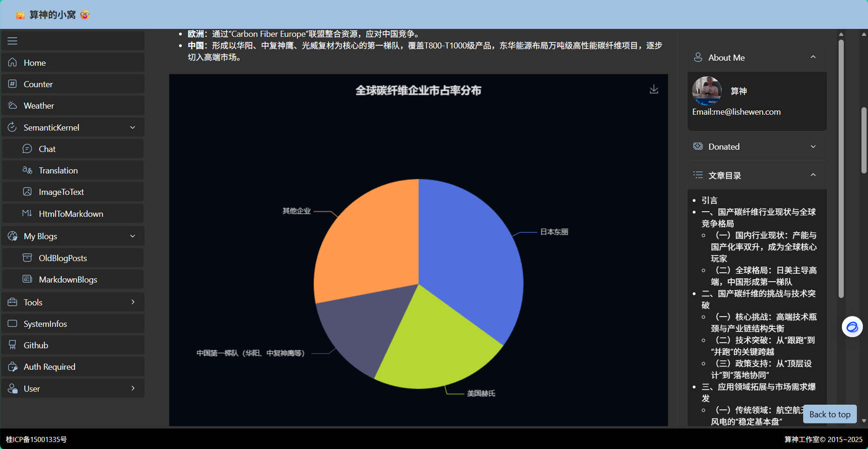868x449 pixels.
Task: Open the floating assistant round icon
Action: tap(852, 327)
